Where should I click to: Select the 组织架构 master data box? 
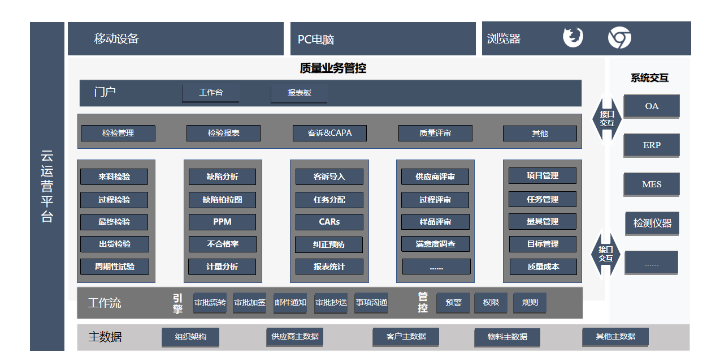(191, 337)
